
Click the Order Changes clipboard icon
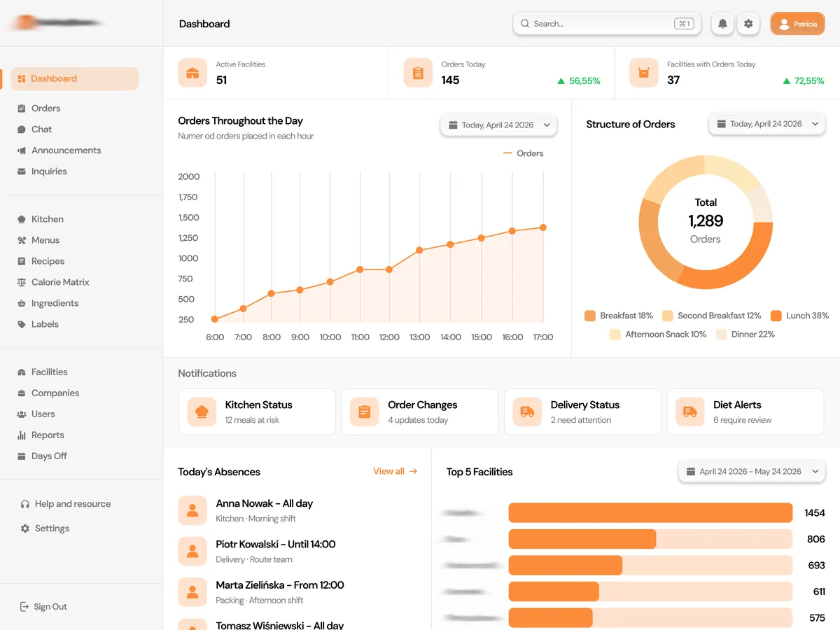coord(365,412)
